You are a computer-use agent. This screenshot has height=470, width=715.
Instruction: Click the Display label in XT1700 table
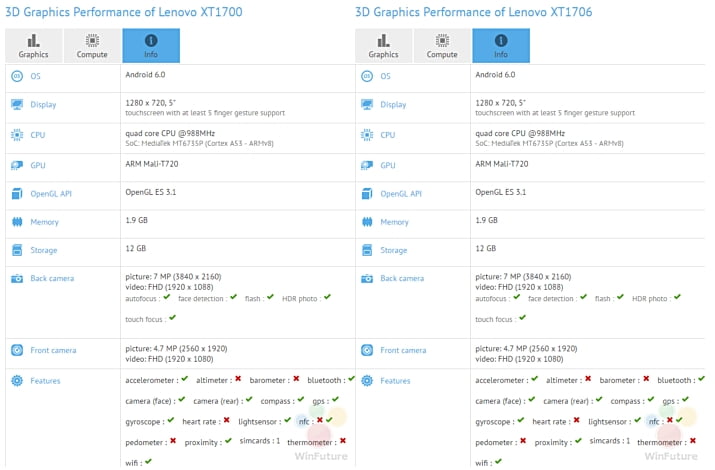[43, 104]
